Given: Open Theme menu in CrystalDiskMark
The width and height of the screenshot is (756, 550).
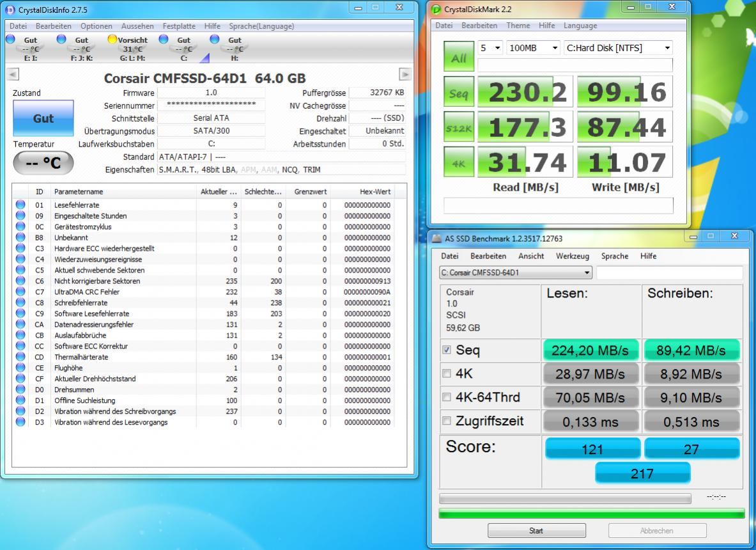Looking at the screenshot, I should pos(518,26).
